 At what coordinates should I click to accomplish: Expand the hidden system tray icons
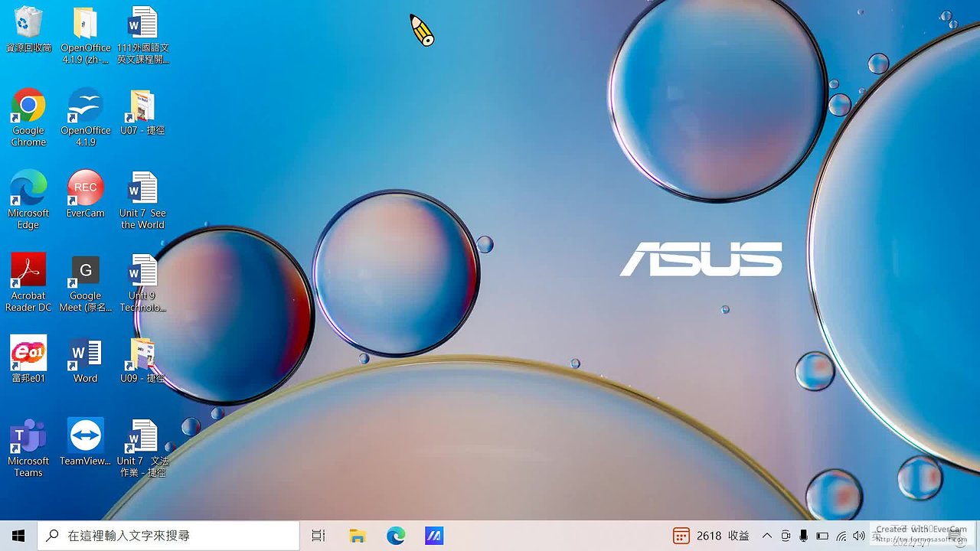pos(767,536)
